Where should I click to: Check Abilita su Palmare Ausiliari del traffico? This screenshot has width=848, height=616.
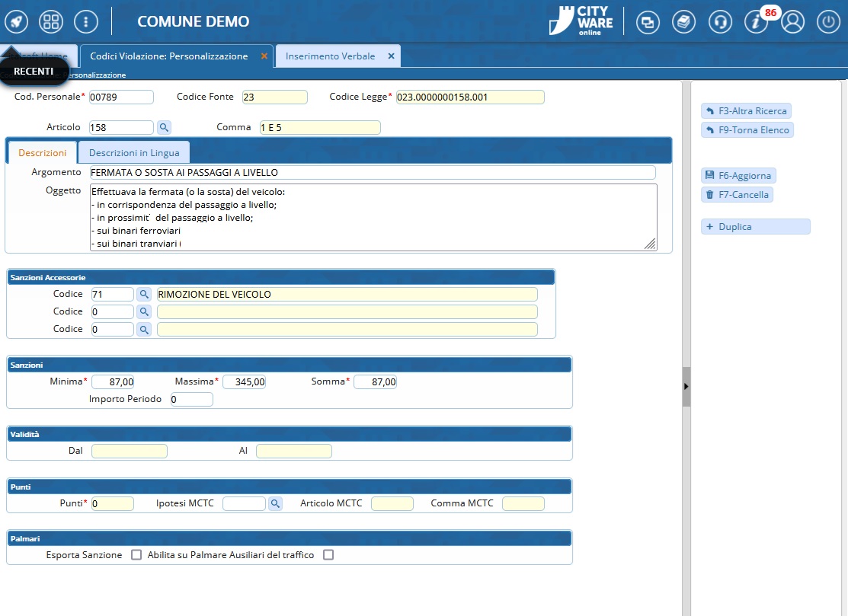pos(328,555)
